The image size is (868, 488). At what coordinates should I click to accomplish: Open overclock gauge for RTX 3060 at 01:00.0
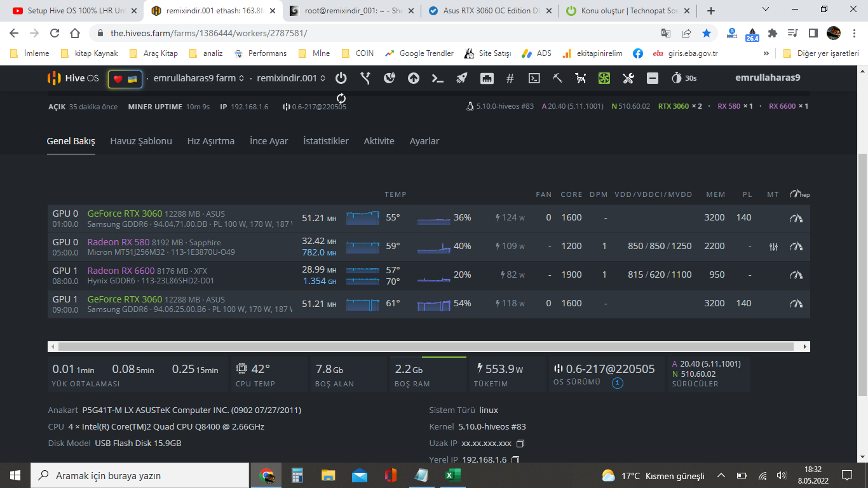pyautogui.click(x=796, y=218)
